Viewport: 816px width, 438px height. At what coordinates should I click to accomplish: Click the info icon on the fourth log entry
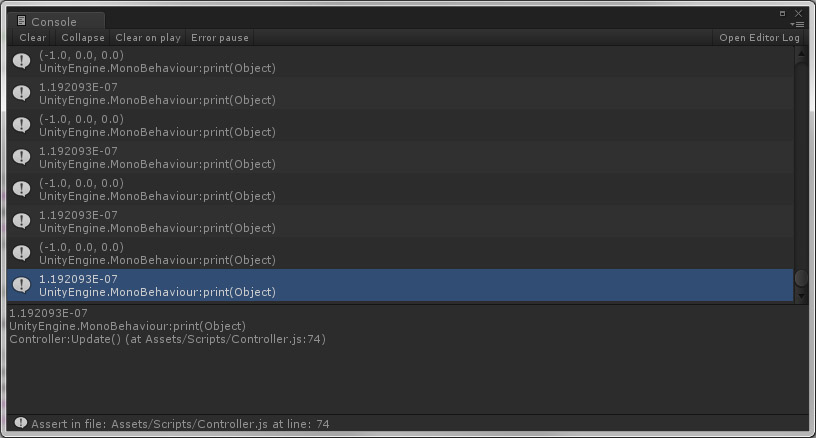click(21, 157)
